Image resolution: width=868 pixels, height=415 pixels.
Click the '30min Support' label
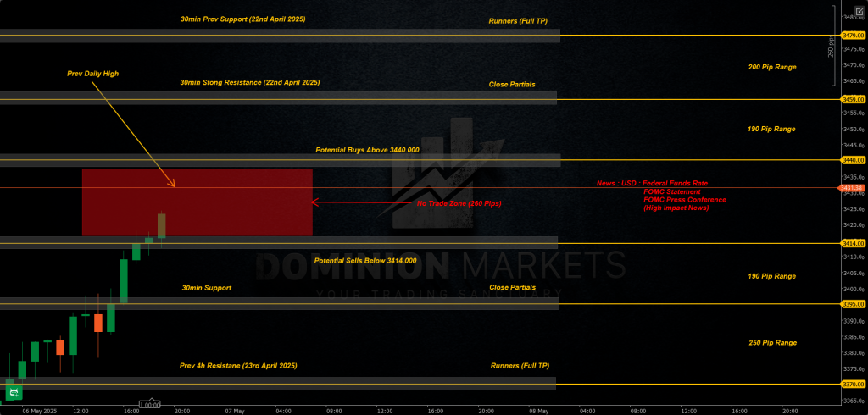(x=207, y=288)
